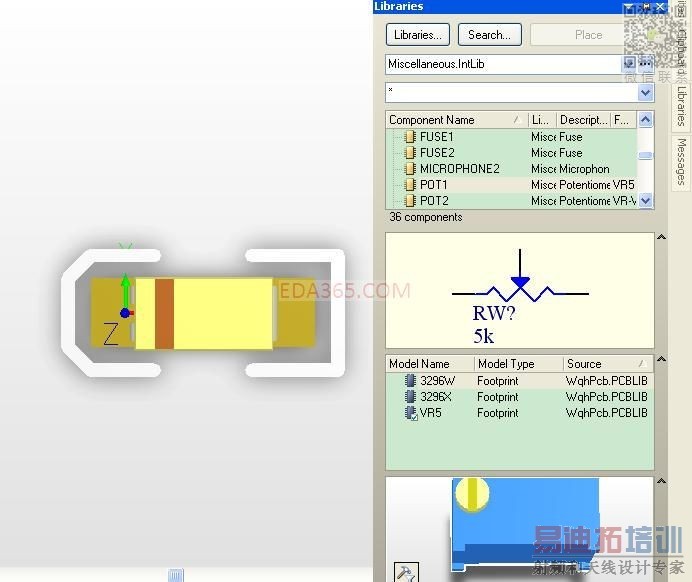The width and height of the screenshot is (692, 582).
Task: Sort by Model Name column header
Action: 430,364
